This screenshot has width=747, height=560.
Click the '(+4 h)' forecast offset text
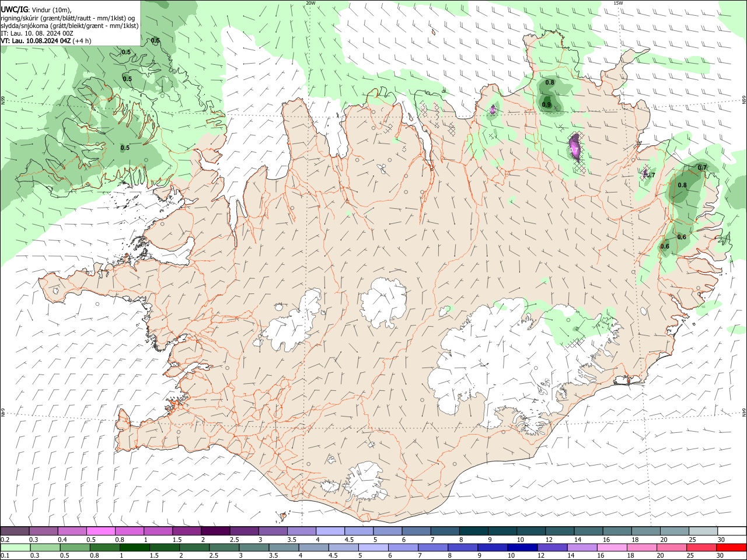(x=83, y=41)
